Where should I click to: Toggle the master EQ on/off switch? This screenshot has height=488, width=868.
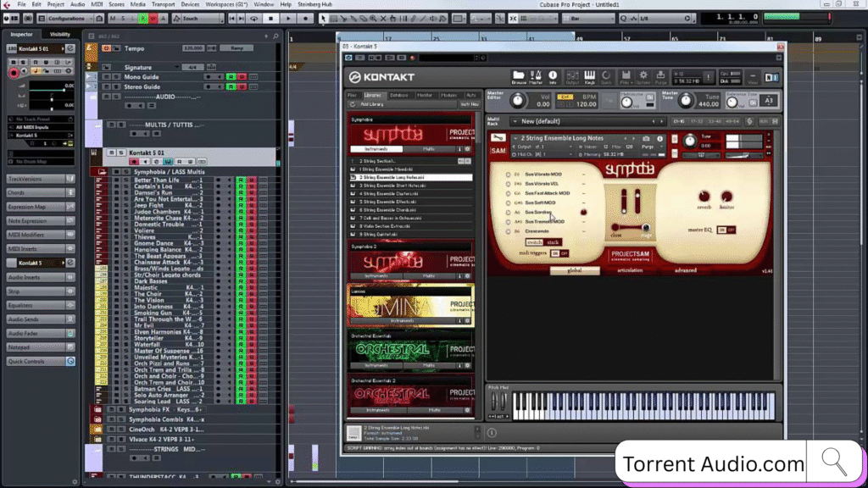pos(726,230)
